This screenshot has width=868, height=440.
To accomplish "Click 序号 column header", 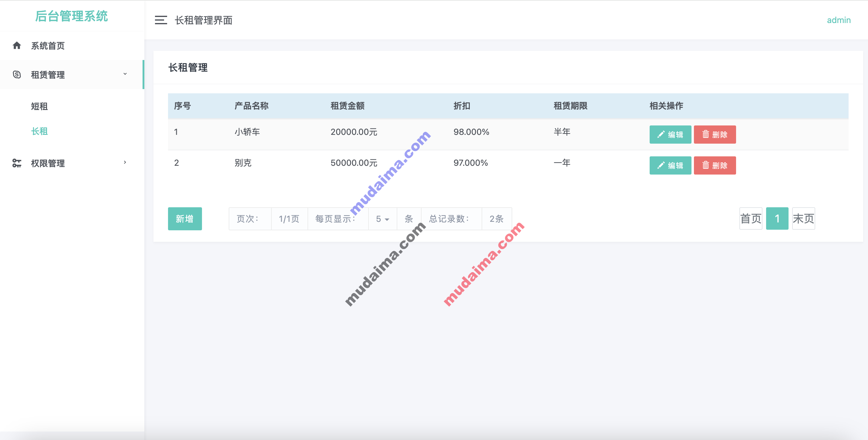I will (183, 106).
